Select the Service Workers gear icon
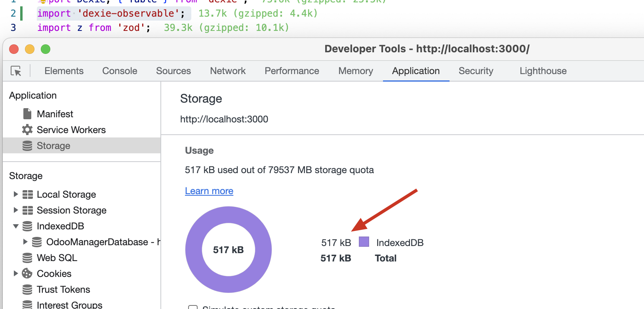The image size is (644, 309). point(27,130)
